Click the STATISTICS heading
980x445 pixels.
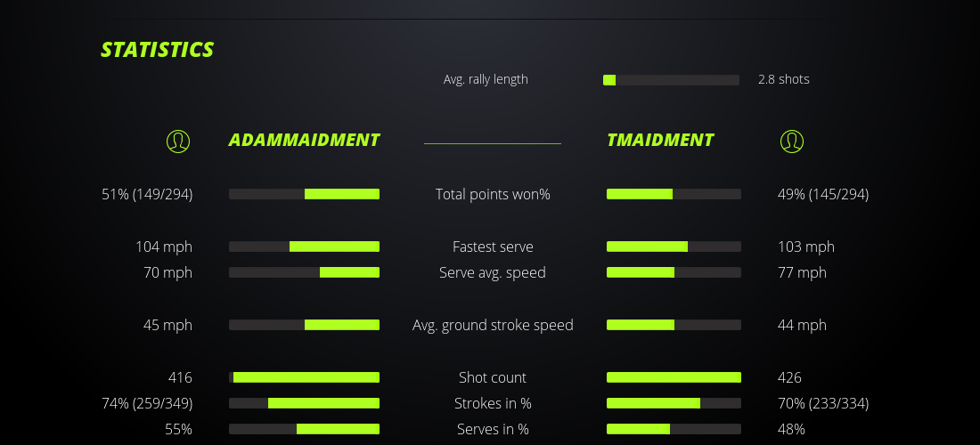click(x=157, y=50)
